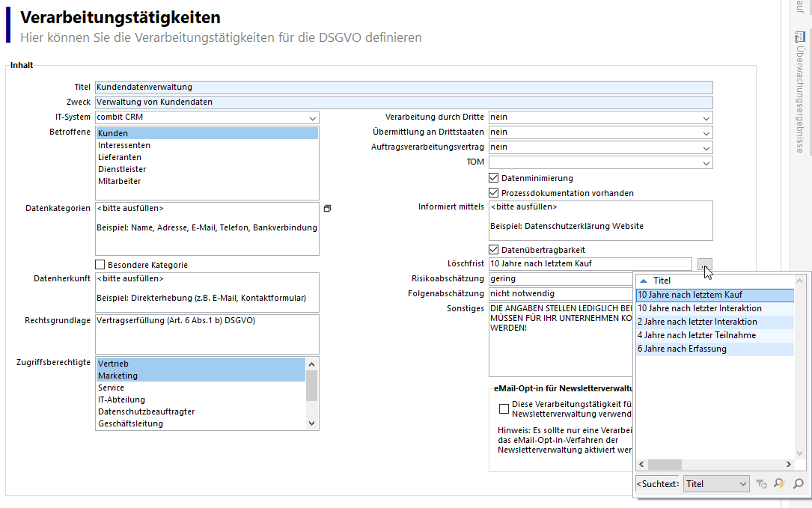Click the magnifier search icon in popup
Screen dimensions: 812x508
coord(799,484)
